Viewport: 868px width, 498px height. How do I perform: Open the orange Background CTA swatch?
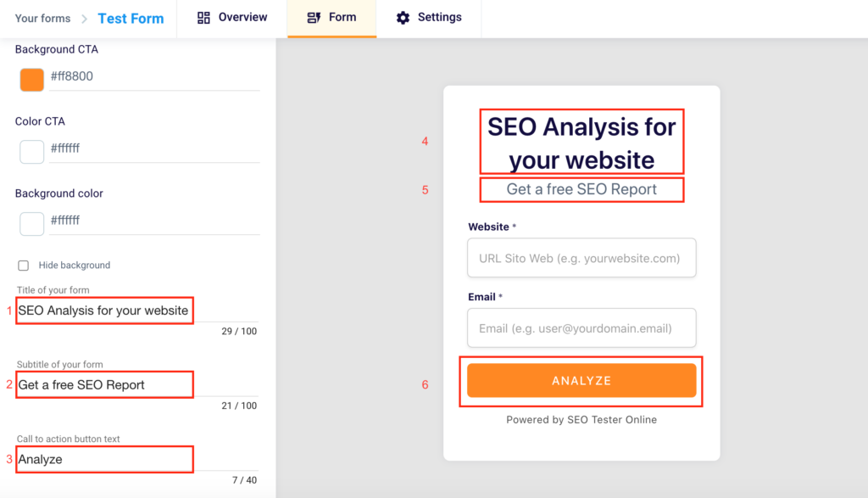point(32,80)
